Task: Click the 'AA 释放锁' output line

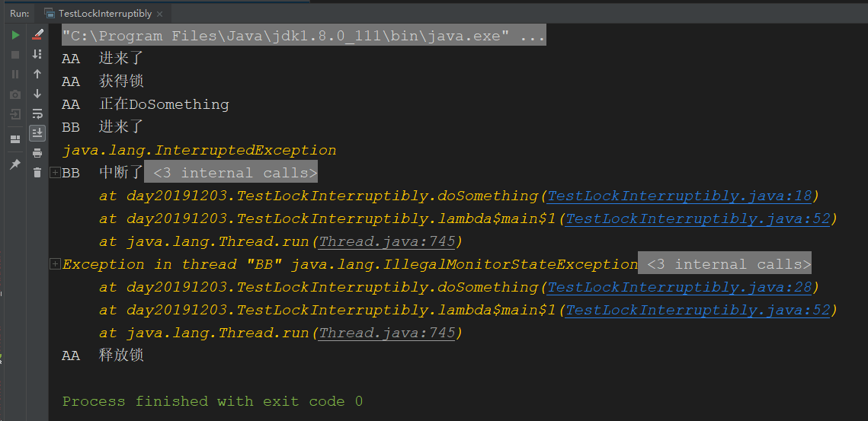Action: [x=103, y=356]
